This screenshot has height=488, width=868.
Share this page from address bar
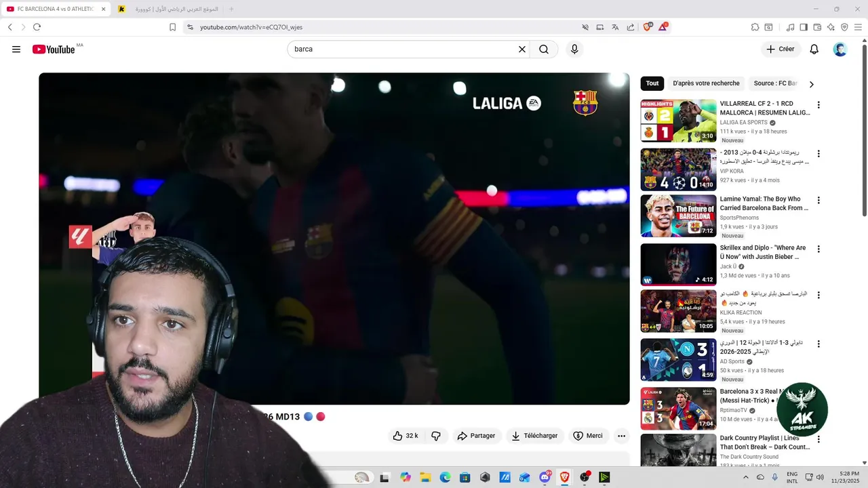[631, 27]
